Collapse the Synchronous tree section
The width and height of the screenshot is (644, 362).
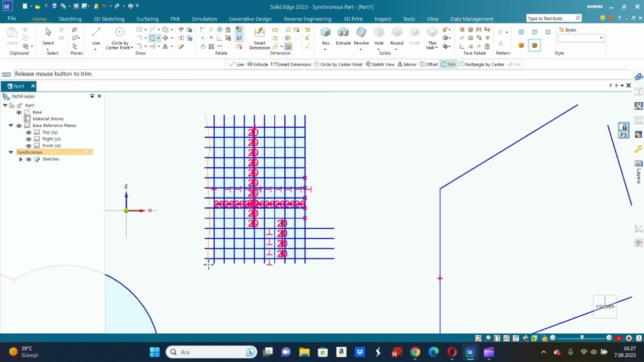[11, 152]
